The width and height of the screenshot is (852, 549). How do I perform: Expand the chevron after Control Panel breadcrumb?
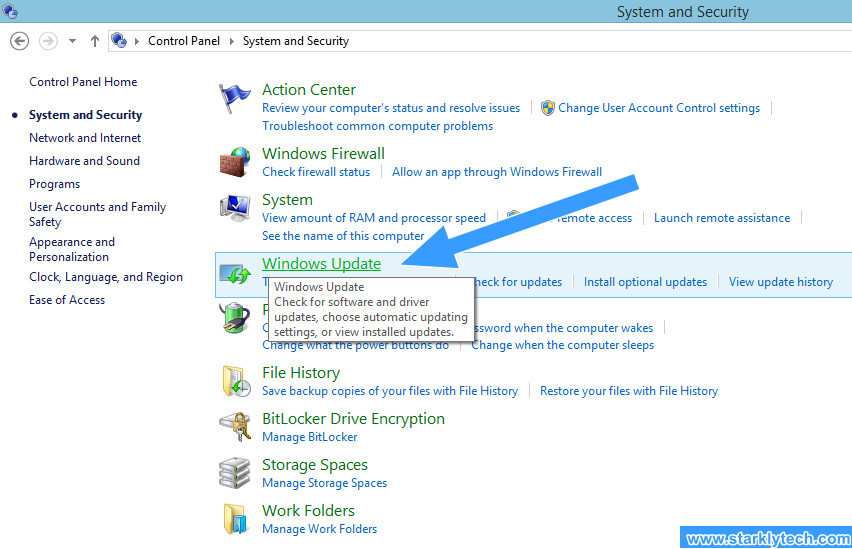(232, 41)
